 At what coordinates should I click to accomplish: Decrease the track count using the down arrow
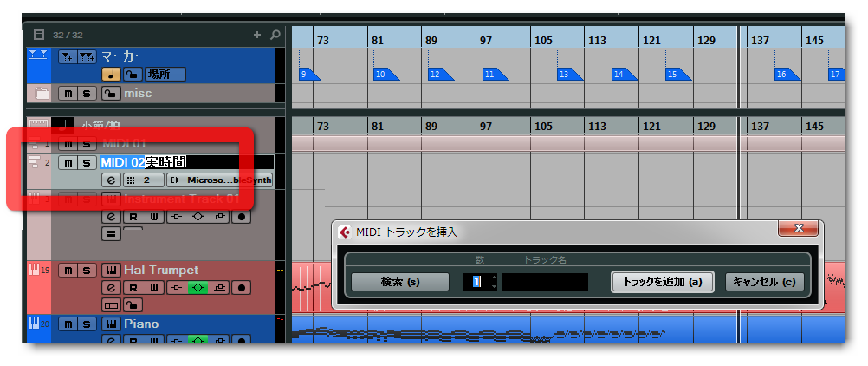click(x=494, y=285)
